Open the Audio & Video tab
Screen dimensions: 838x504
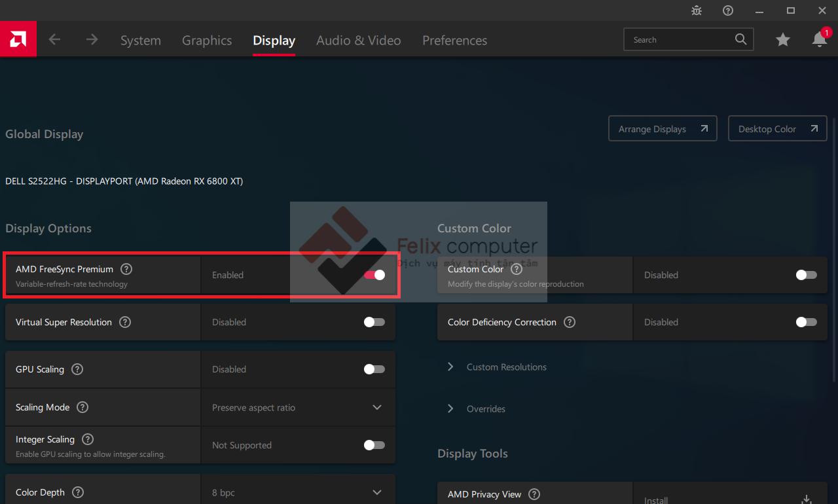(x=358, y=41)
